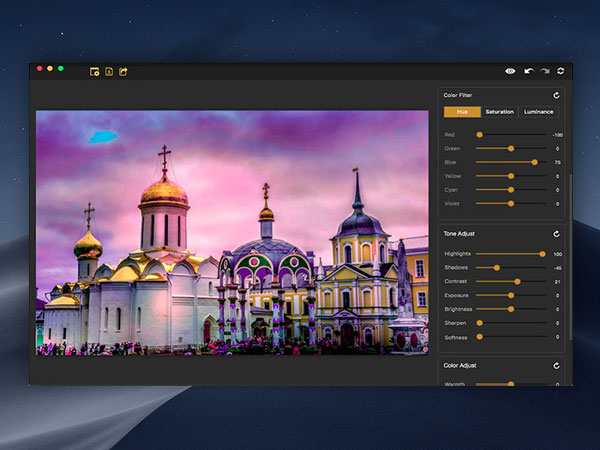Toggle the eye preview original icon

point(510,71)
